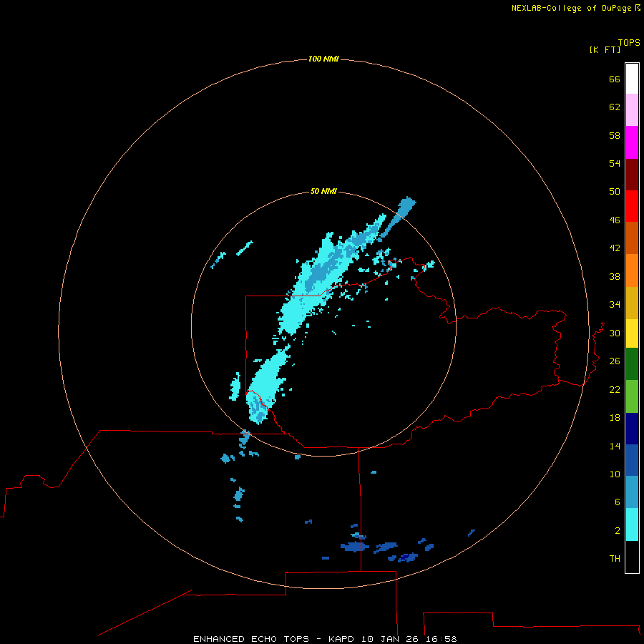Click the black TH threshold legend swatch
The width and height of the screenshot is (644, 644).
[632, 557]
